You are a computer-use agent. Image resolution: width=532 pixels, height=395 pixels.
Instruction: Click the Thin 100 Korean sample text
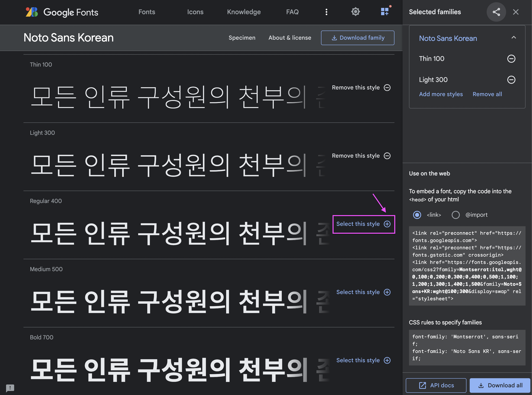178,97
